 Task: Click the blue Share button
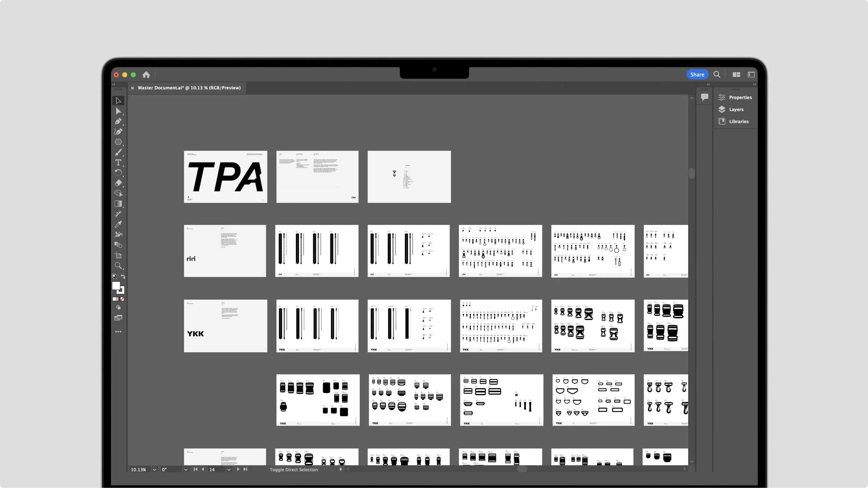tap(697, 75)
